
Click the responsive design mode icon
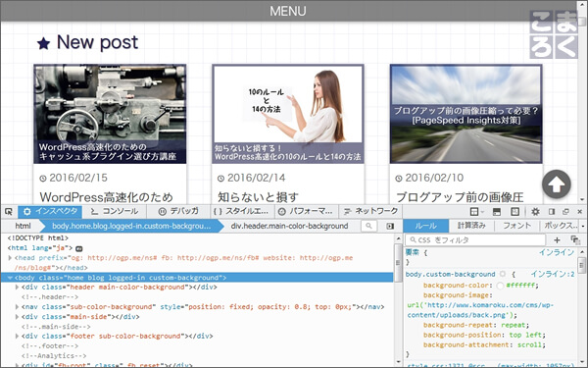[x=515, y=212]
